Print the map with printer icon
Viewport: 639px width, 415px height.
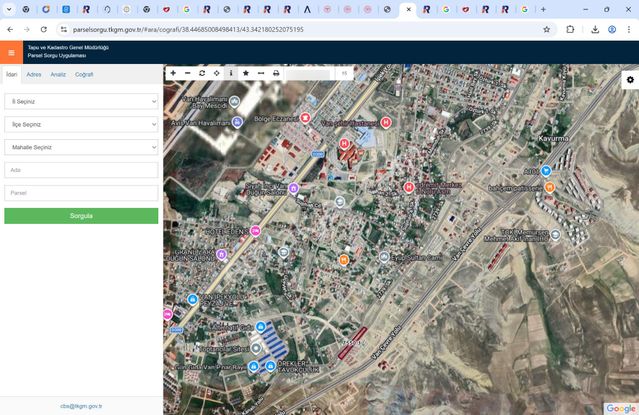pyautogui.click(x=276, y=74)
